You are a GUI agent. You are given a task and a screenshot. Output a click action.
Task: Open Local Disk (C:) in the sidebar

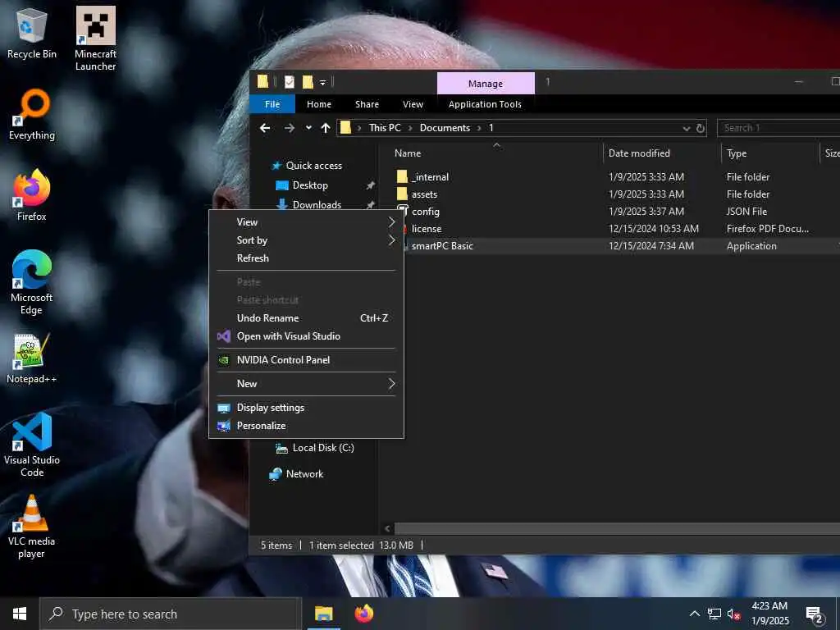(323, 448)
